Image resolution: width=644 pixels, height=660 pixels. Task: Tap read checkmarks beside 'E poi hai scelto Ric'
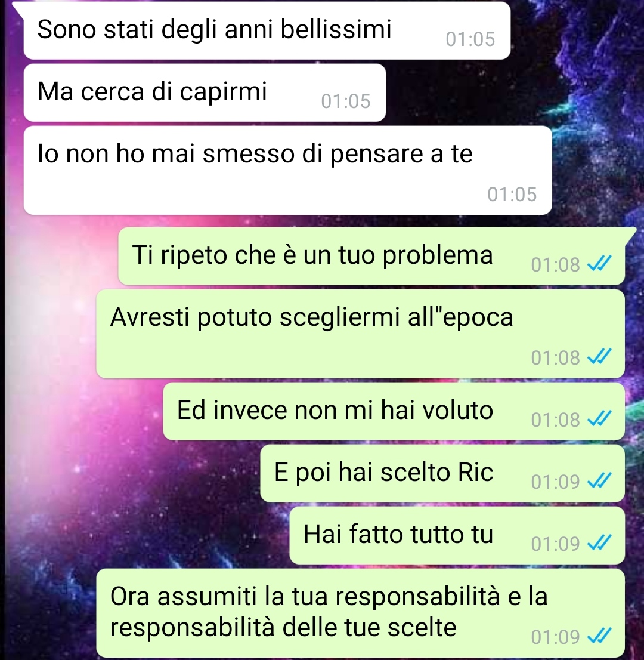pyautogui.click(x=599, y=481)
